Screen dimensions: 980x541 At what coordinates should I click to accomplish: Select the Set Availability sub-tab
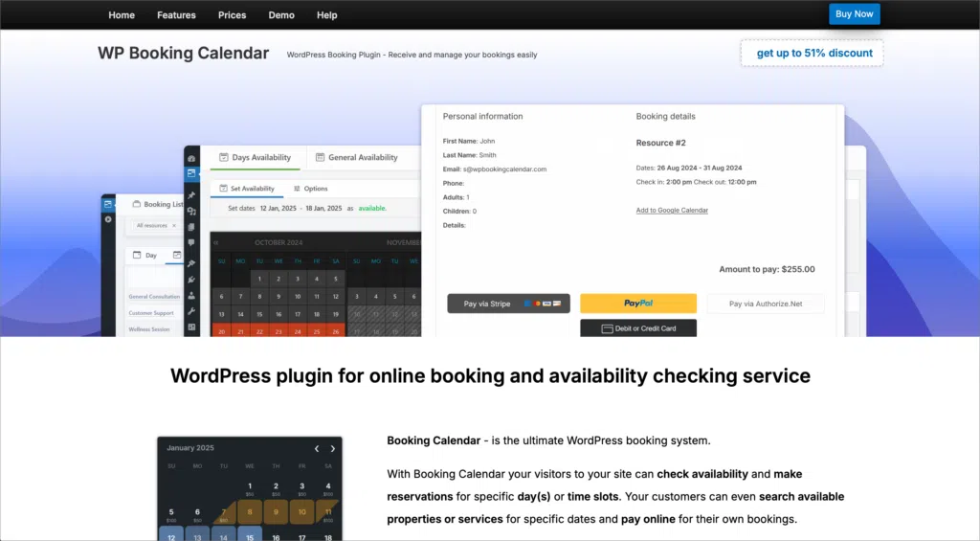pyautogui.click(x=247, y=189)
